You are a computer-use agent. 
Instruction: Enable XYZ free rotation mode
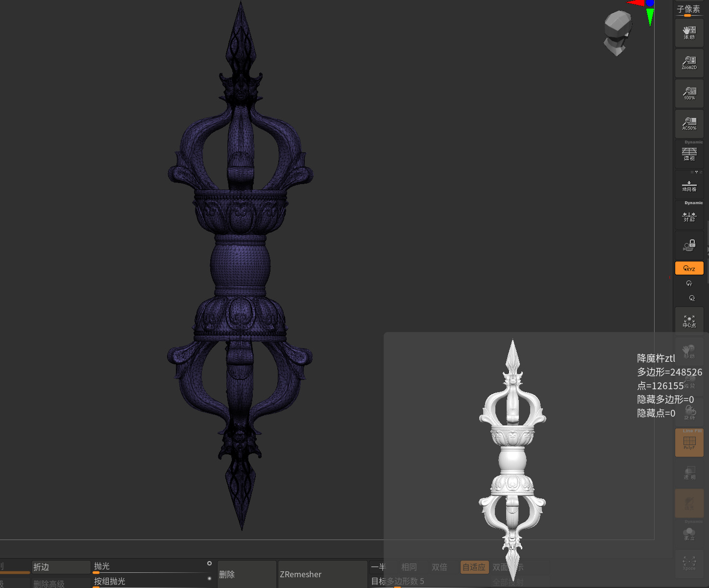pyautogui.click(x=689, y=268)
